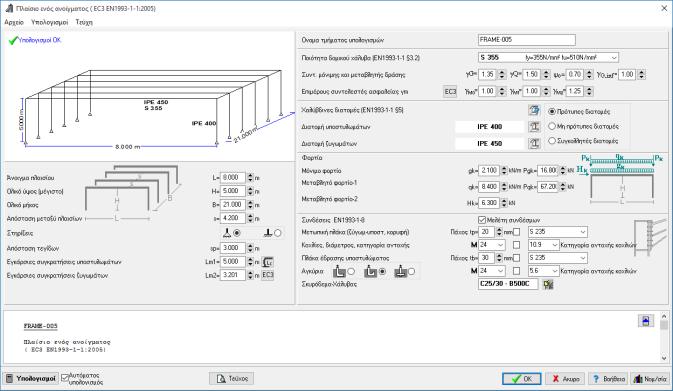Toggle checkbox next to end plate thickness tp
The height and width of the screenshot is (391, 673).
click(x=517, y=232)
